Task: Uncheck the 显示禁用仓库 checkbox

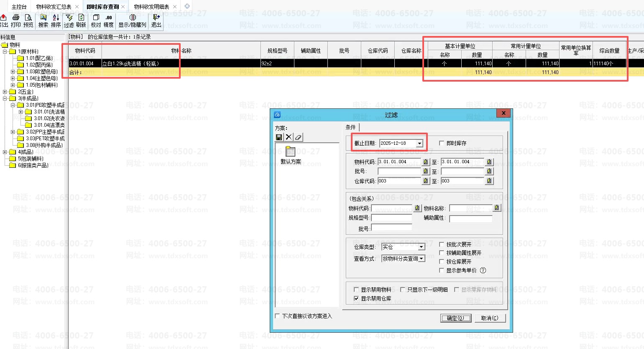Action: (356, 298)
